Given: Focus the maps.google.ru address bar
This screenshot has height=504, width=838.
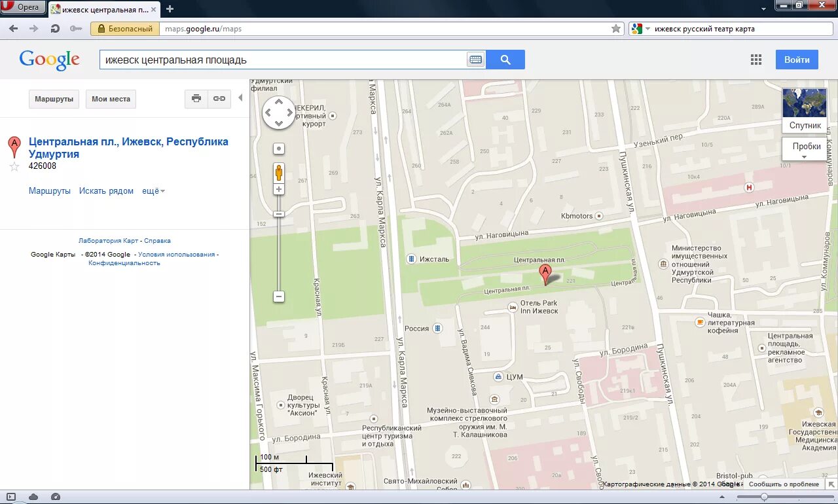Looking at the screenshot, I should point(386,29).
